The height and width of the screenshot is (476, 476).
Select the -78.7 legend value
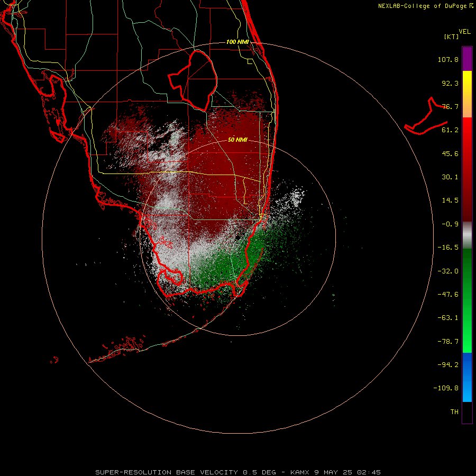pos(448,342)
